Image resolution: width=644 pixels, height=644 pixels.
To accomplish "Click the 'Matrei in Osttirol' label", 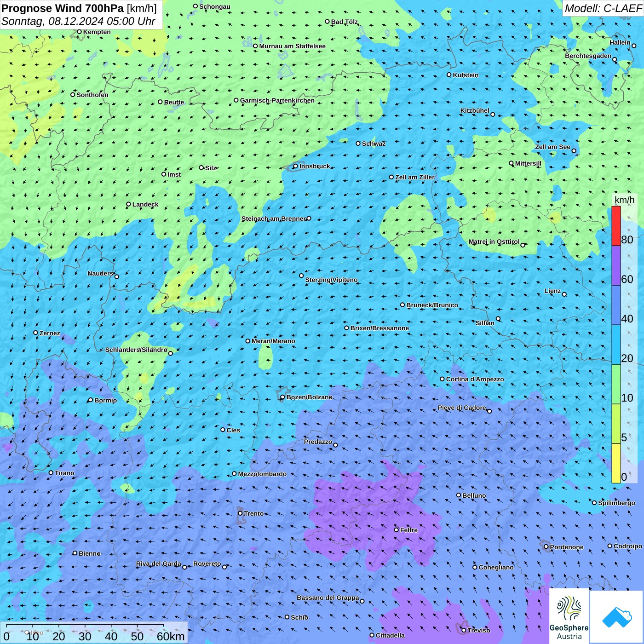I will (494, 241).
